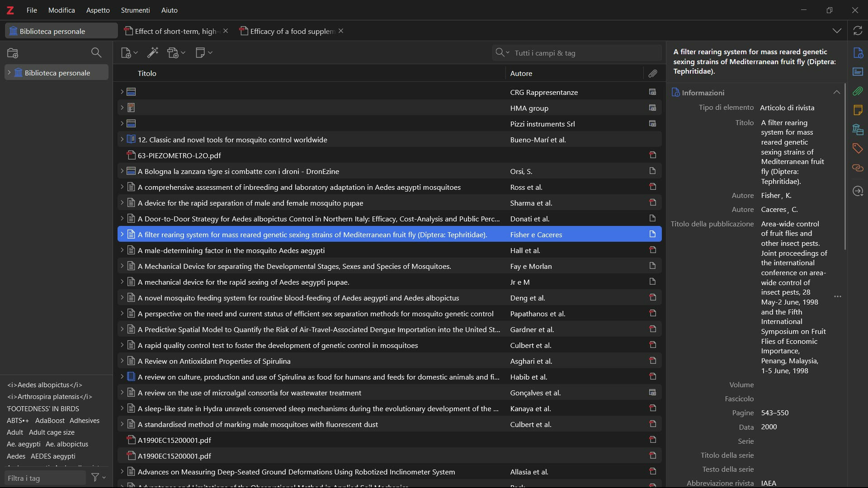Open the Tags section in side navigation

pyautogui.click(x=858, y=148)
